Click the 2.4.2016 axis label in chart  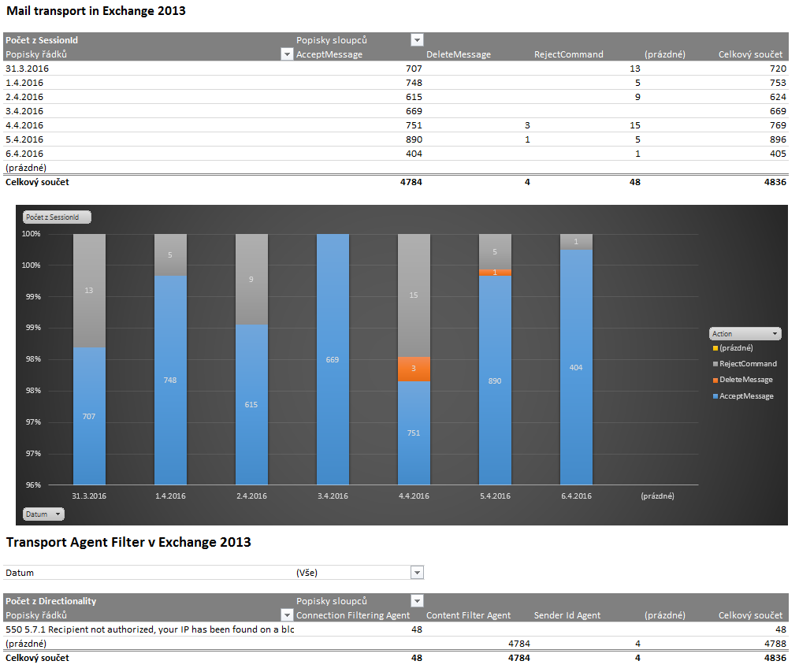coord(251,496)
